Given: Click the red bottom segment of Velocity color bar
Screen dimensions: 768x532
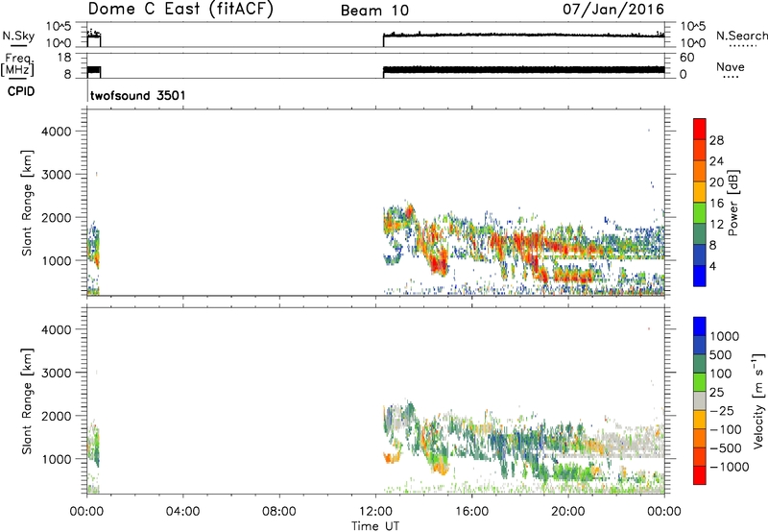Looking at the screenshot, I should click(x=700, y=475).
